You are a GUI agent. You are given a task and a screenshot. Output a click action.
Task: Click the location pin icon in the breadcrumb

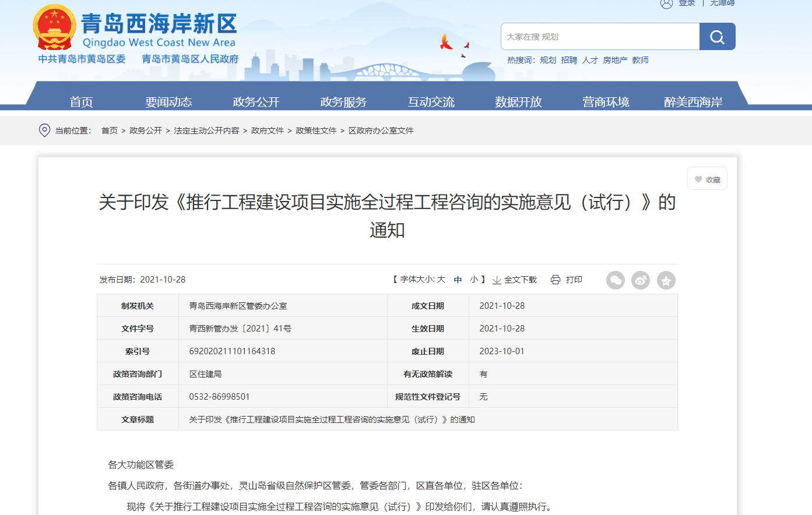click(44, 130)
